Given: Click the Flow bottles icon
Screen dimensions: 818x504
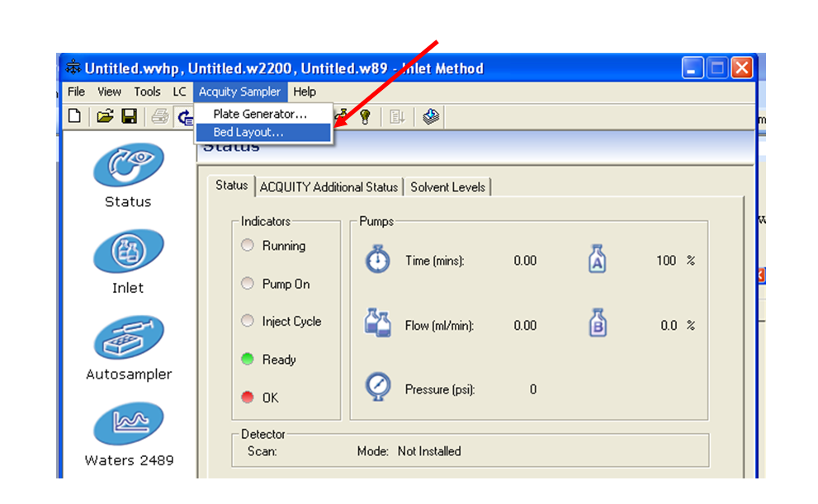Looking at the screenshot, I should pos(377,323).
